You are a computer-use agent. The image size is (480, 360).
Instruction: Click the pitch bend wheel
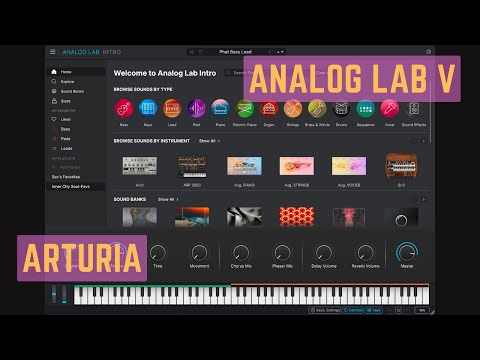pos(54,294)
